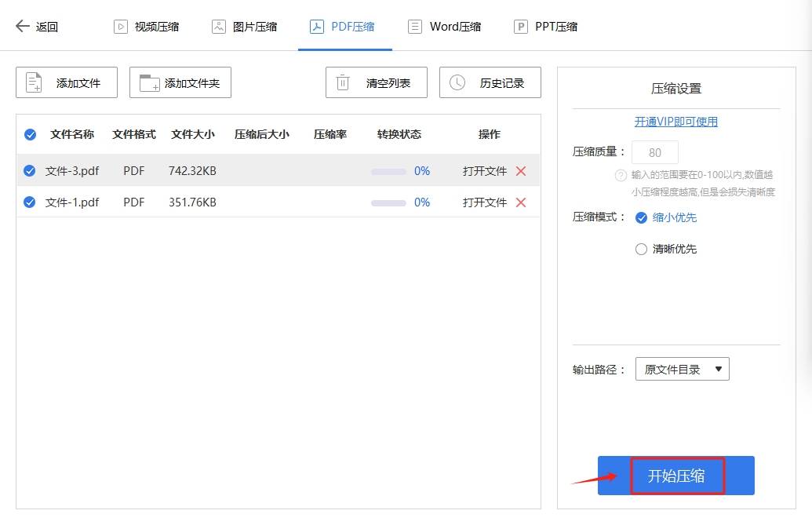Uncheck the select-all checkbox in the header
This screenshot has height=525, width=812.
(30, 134)
